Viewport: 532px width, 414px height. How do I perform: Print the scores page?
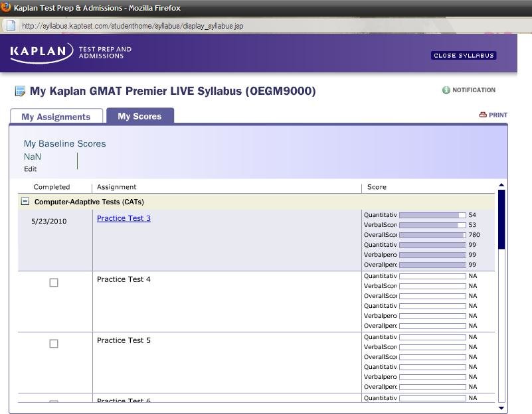tap(498, 115)
